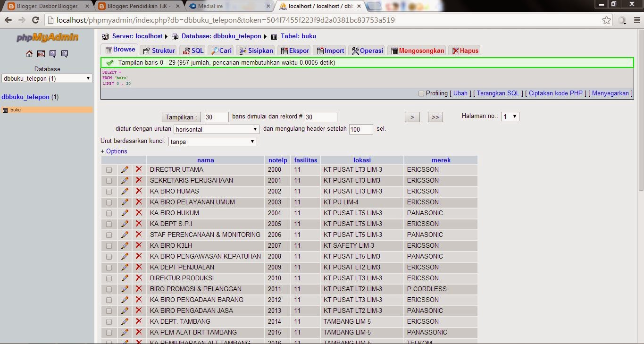Open the Operasi tab
The height and width of the screenshot is (344, 644).
point(367,50)
